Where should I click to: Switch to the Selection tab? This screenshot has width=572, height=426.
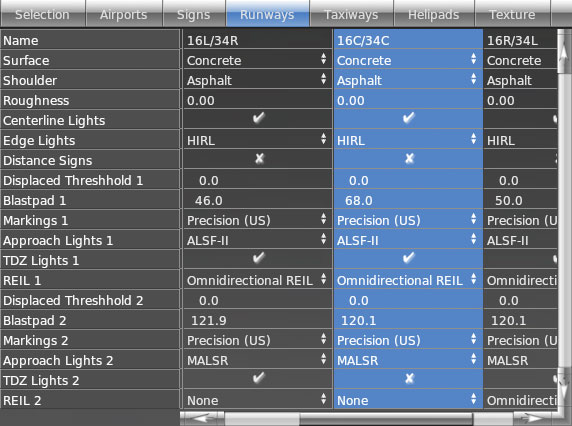click(x=43, y=14)
